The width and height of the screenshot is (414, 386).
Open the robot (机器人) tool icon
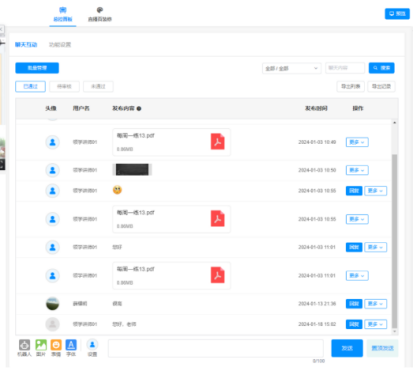coord(24,345)
